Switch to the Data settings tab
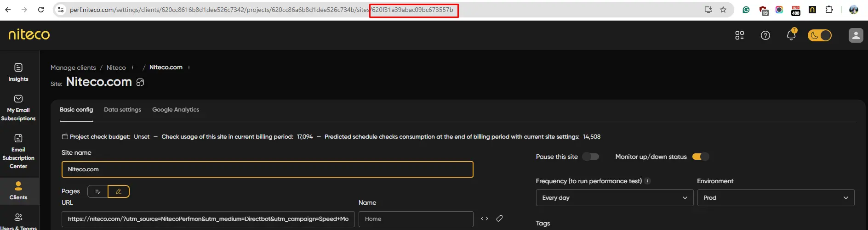The image size is (868, 230). pos(123,110)
